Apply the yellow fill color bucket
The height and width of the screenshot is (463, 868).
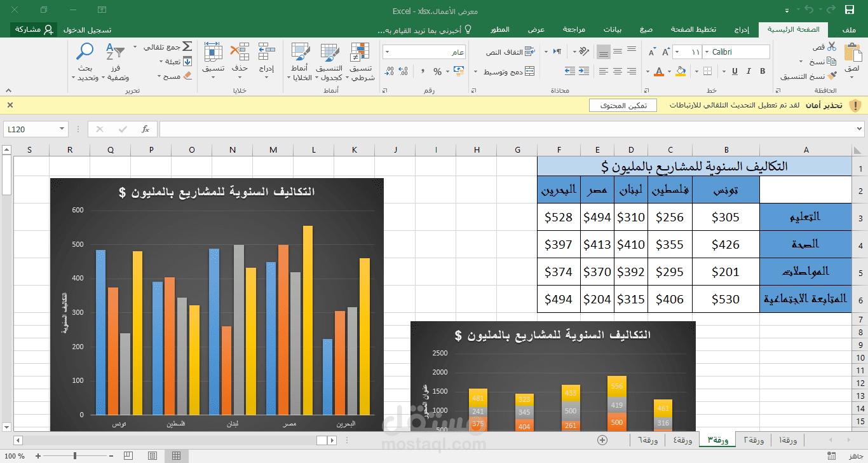pos(681,71)
